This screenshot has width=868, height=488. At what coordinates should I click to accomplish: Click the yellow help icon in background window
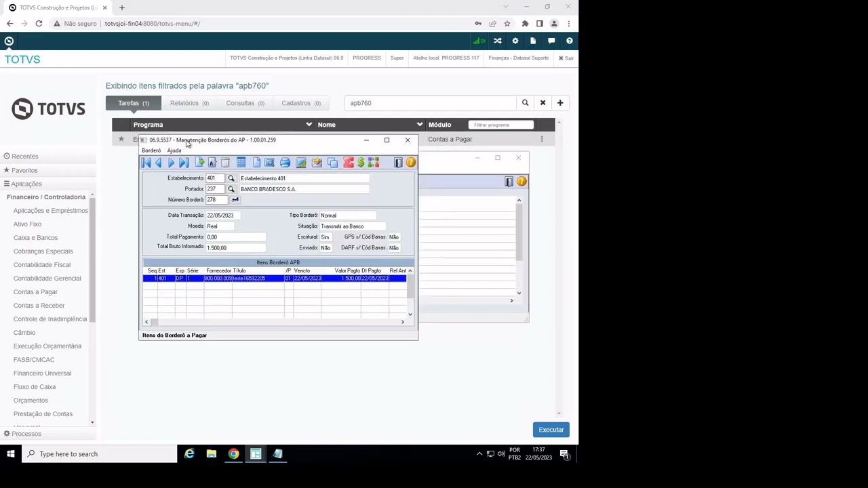point(521,182)
